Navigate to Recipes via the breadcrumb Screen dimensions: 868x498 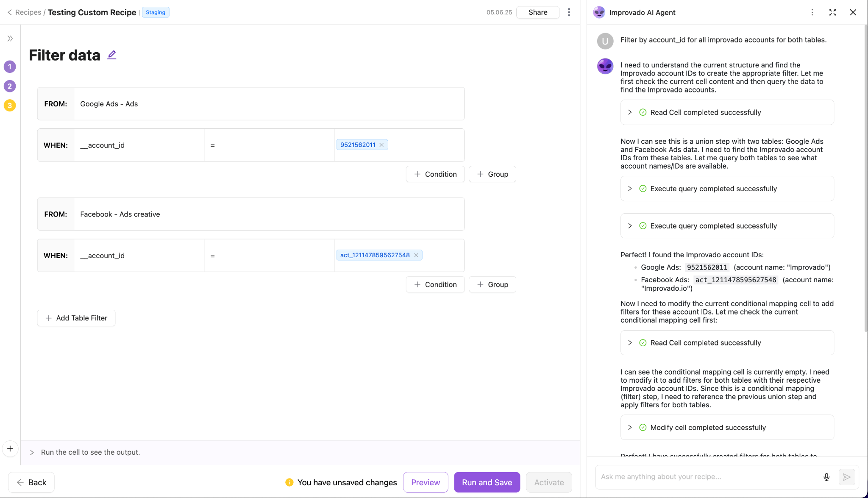coord(28,12)
